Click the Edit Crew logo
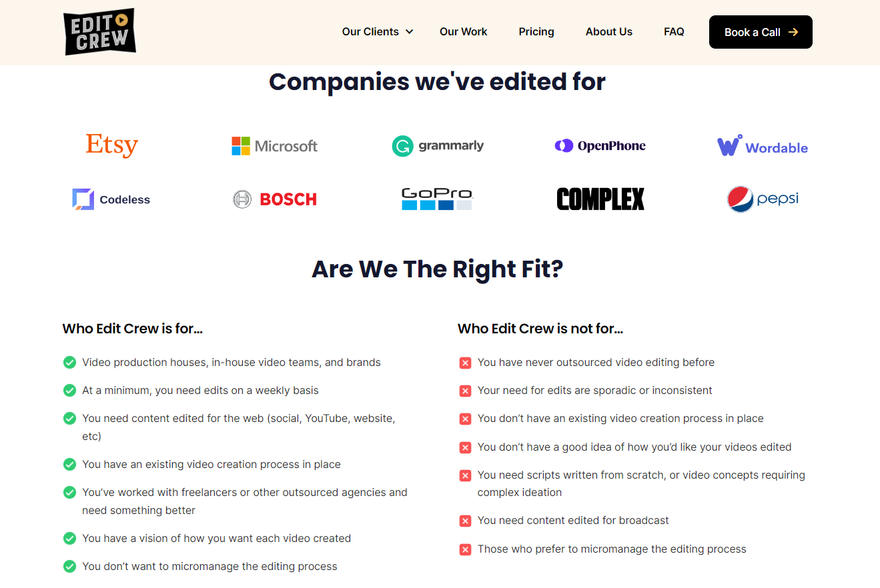The image size is (880, 588). [x=100, y=31]
